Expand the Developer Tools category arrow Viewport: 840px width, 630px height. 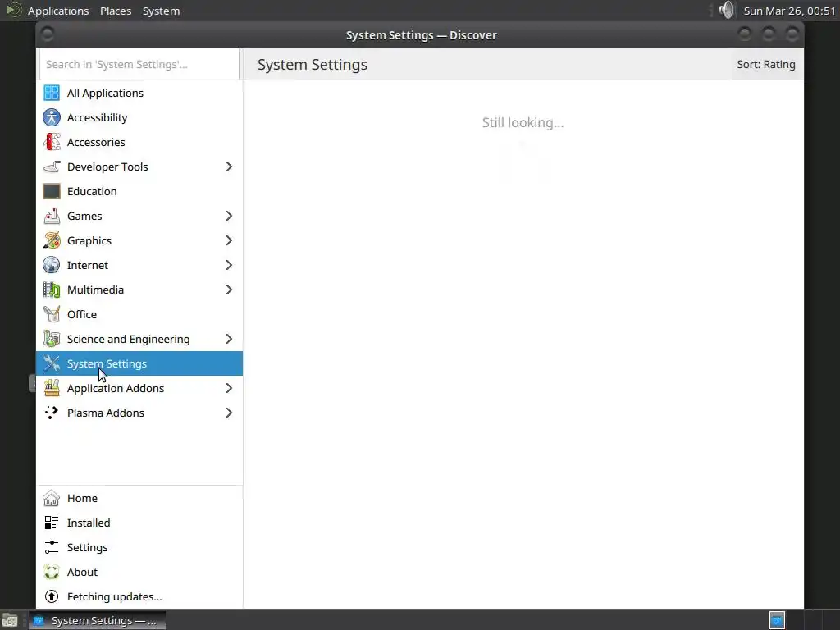click(229, 167)
